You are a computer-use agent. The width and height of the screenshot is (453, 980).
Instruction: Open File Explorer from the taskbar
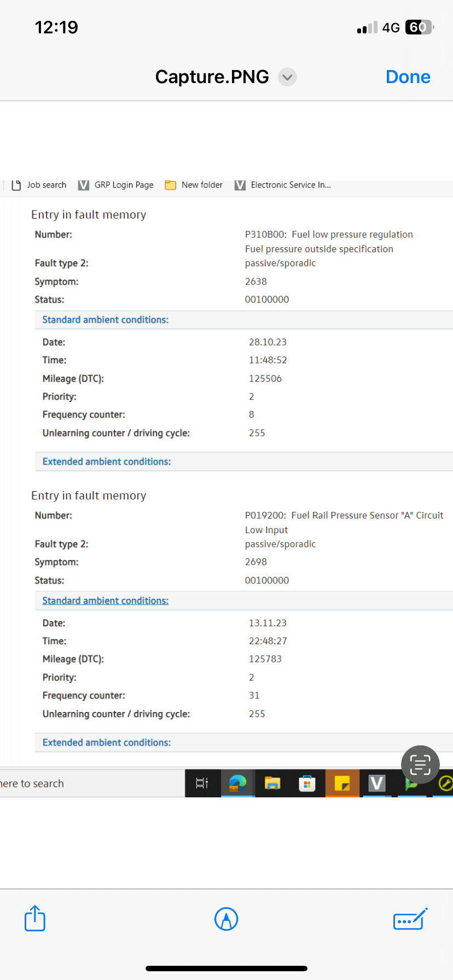pos(272,783)
